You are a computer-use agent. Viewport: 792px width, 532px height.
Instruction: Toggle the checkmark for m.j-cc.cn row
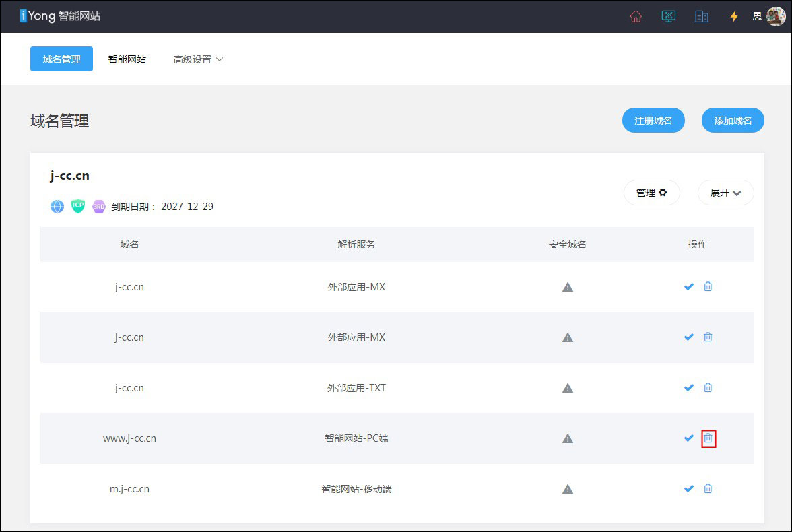[688, 489]
